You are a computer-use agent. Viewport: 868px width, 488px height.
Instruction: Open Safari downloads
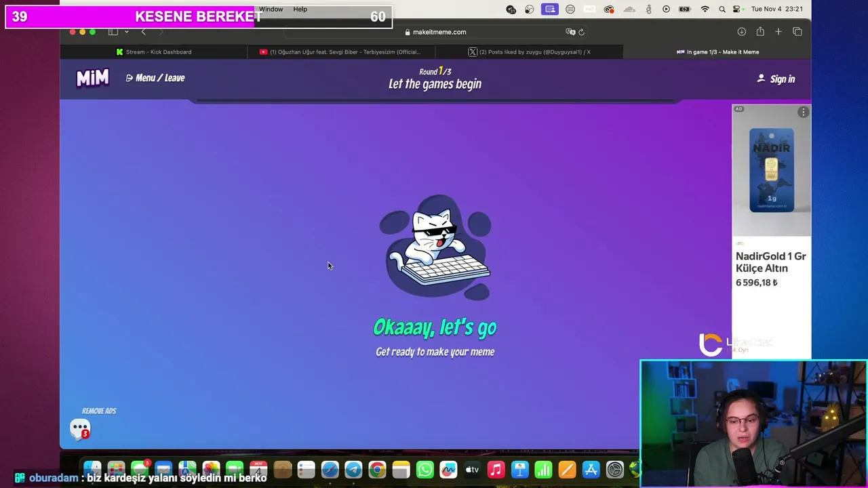click(x=741, y=32)
